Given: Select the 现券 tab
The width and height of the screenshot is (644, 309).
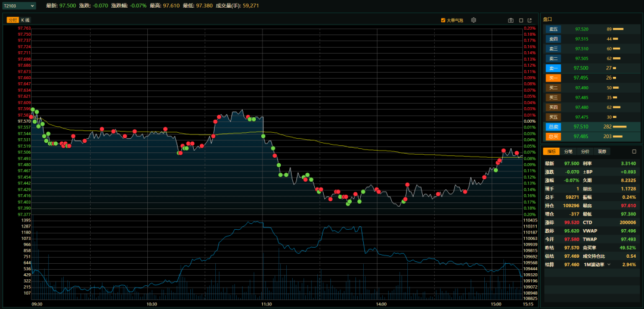Looking at the screenshot, I should pos(602,152).
